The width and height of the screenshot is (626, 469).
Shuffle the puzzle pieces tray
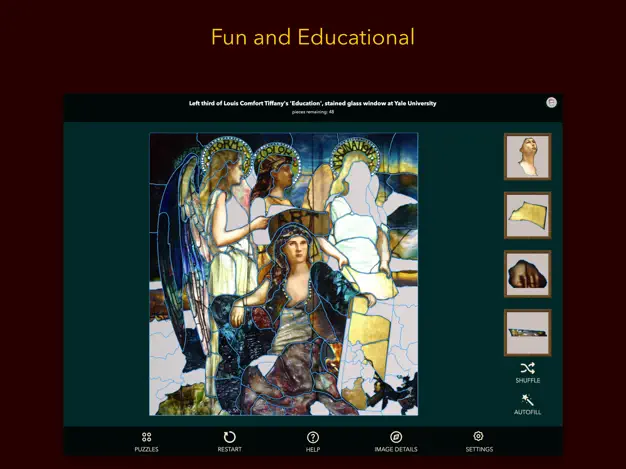527,369
